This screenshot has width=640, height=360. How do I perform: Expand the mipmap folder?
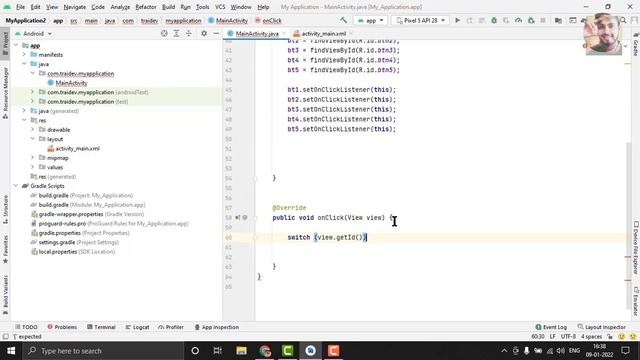pos(33,158)
